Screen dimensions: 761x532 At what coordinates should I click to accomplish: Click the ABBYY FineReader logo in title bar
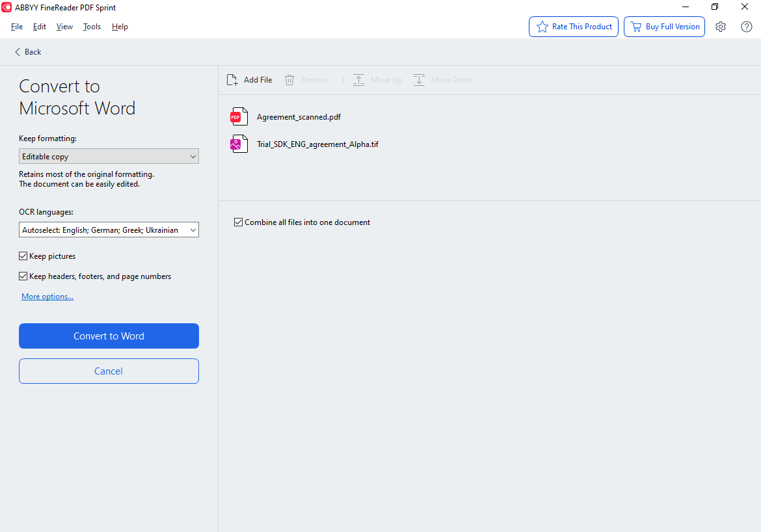(7, 7)
